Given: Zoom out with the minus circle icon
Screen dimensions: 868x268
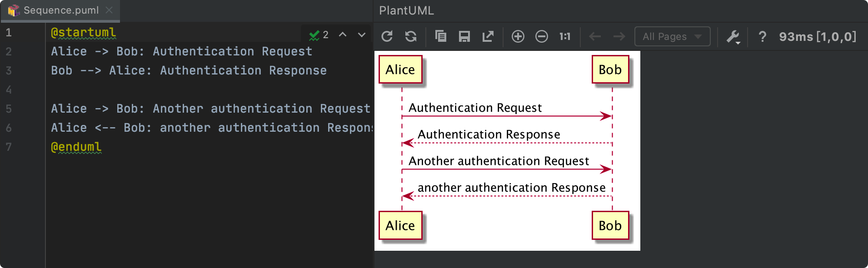Looking at the screenshot, I should [x=542, y=36].
